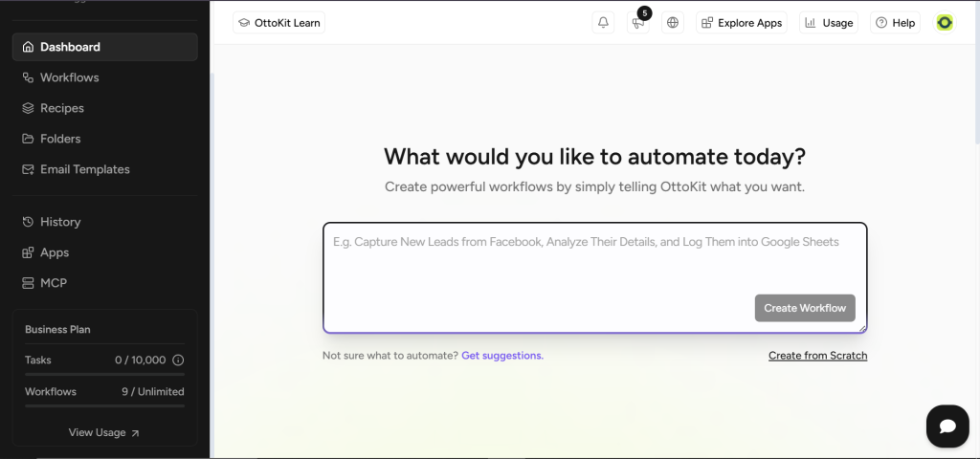Open Email Templates in sidebar
The width and height of the screenshot is (980, 459).
coord(105,169)
